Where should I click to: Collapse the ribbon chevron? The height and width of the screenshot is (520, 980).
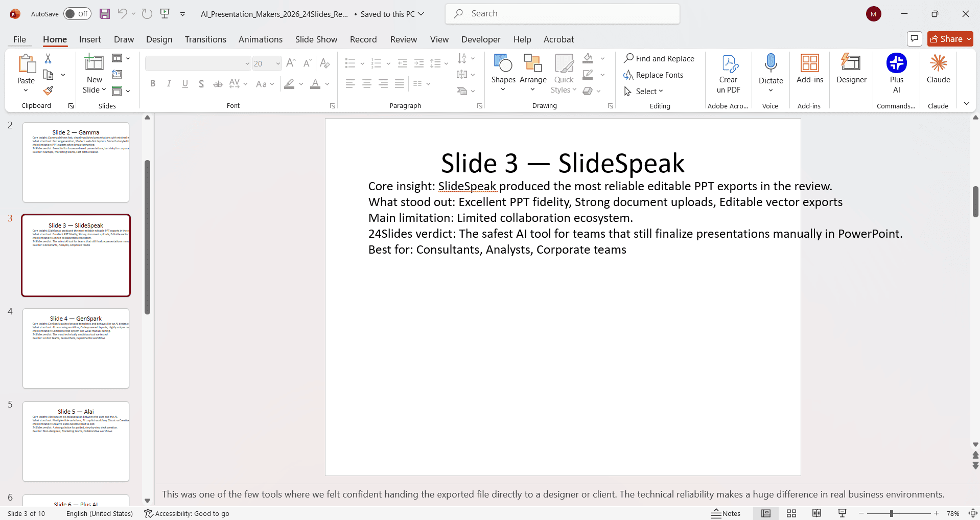pyautogui.click(x=966, y=103)
